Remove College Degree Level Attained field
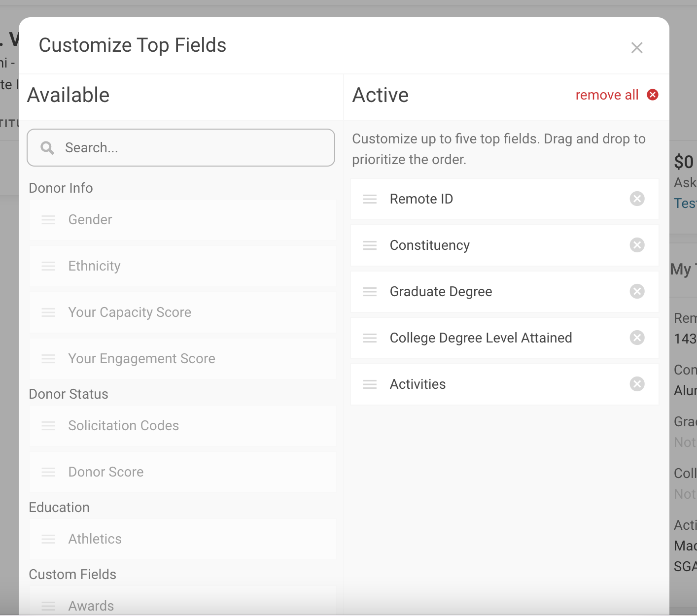 [637, 338]
